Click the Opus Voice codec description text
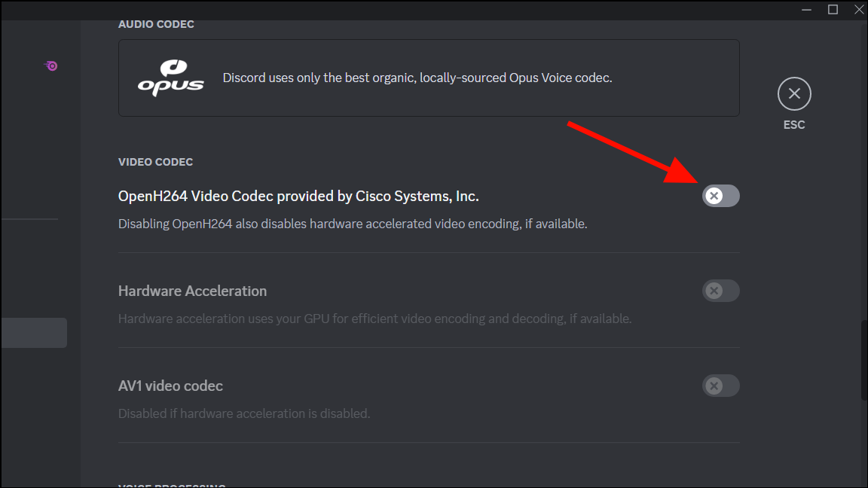Viewport: 868px width, 488px height. point(417,78)
